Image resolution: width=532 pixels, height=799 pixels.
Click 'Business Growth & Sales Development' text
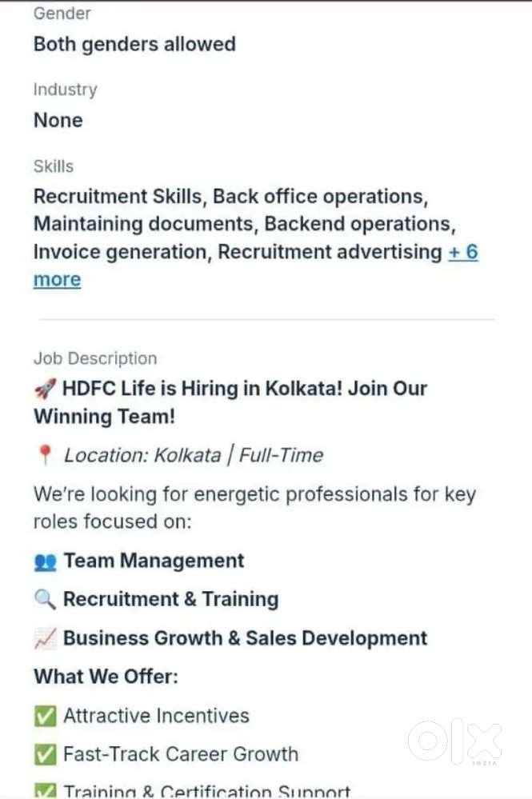point(245,638)
